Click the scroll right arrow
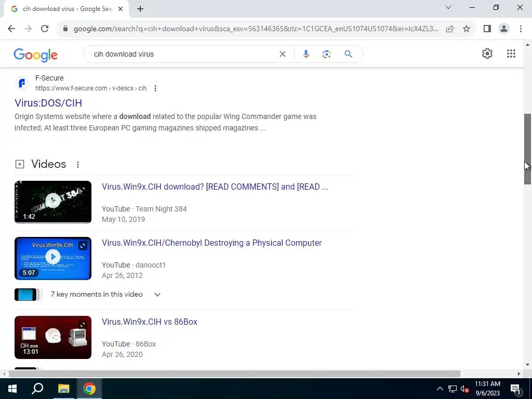 coord(519,374)
